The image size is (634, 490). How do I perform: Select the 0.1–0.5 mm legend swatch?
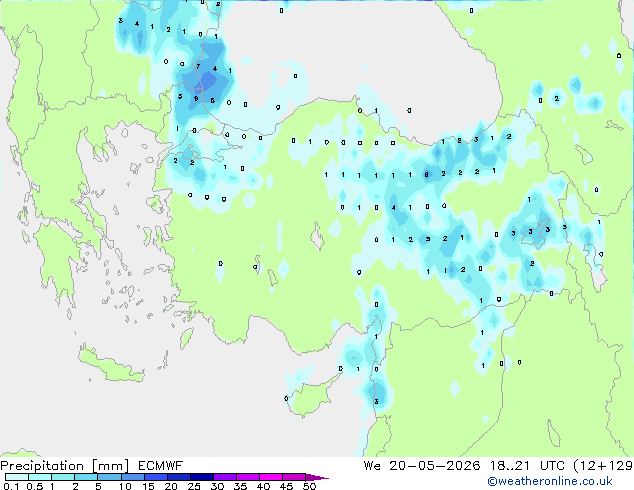pos(17,477)
